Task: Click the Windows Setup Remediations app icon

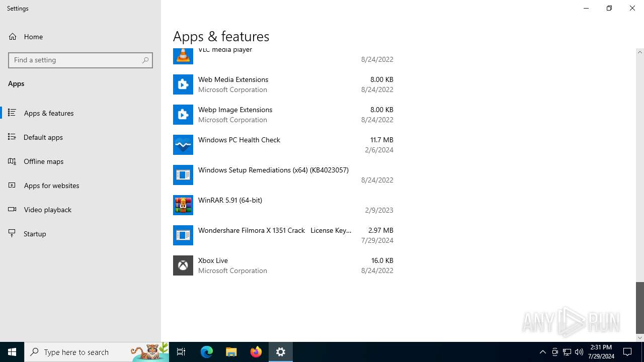Action: pos(183,175)
